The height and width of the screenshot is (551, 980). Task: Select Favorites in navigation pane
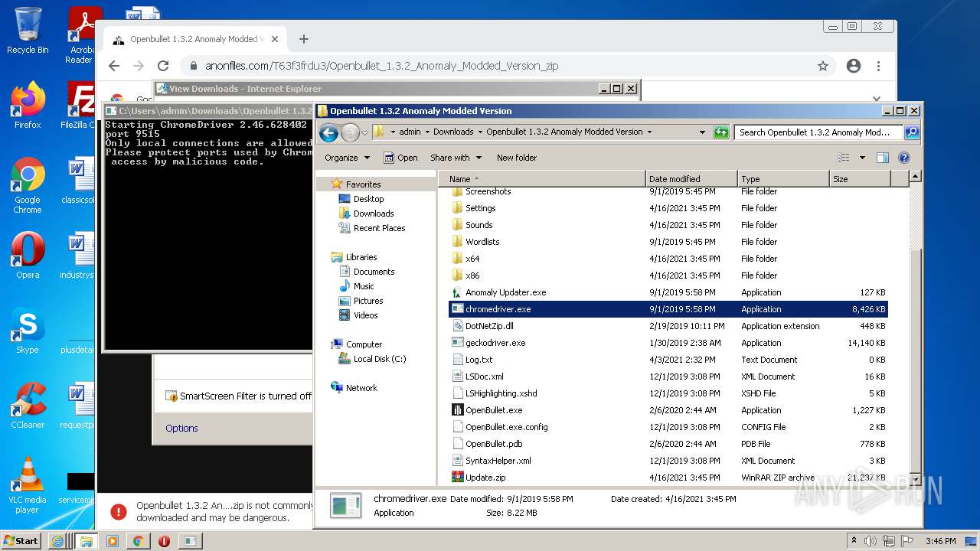363,184
